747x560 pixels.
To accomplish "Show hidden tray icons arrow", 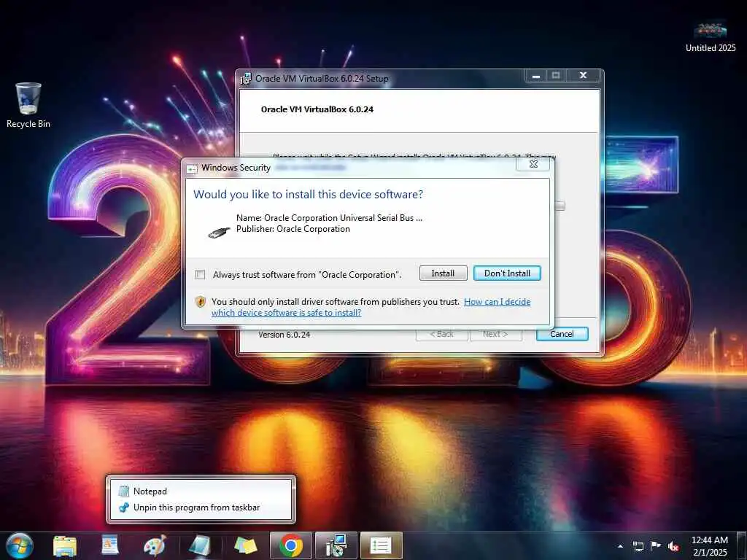I will [620, 546].
